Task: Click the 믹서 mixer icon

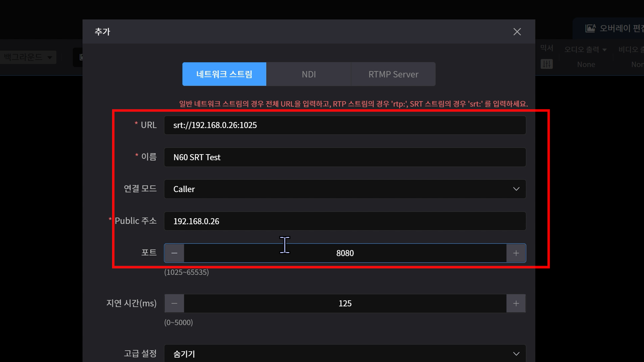Action: click(546, 64)
